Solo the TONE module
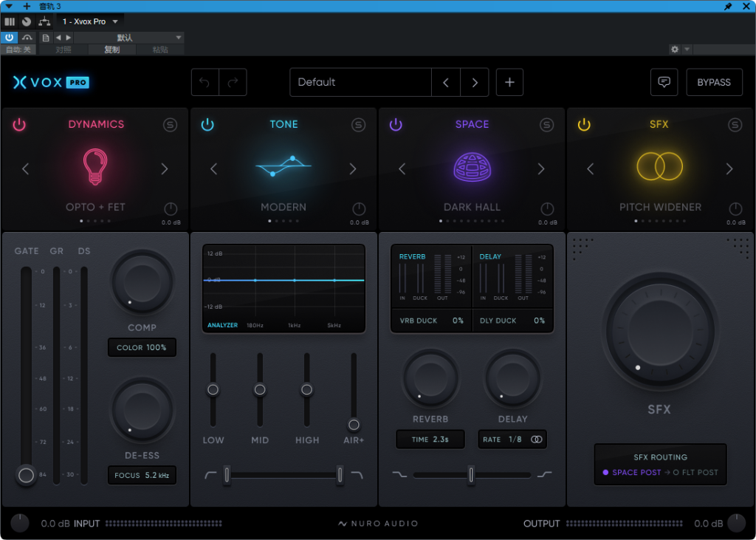This screenshot has width=756, height=540. coord(358,125)
